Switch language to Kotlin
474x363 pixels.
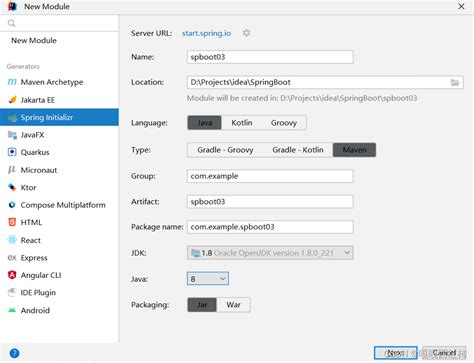pos(242,123)
